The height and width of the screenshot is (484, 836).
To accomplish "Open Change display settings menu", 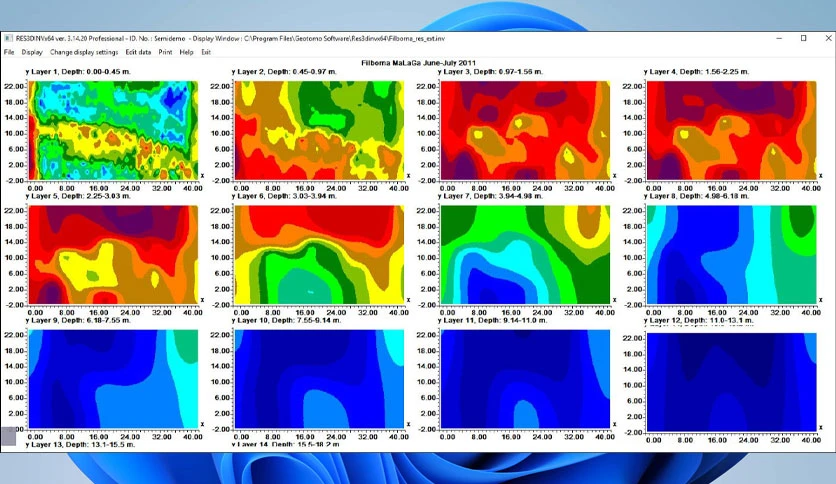I will coord(84,52).
